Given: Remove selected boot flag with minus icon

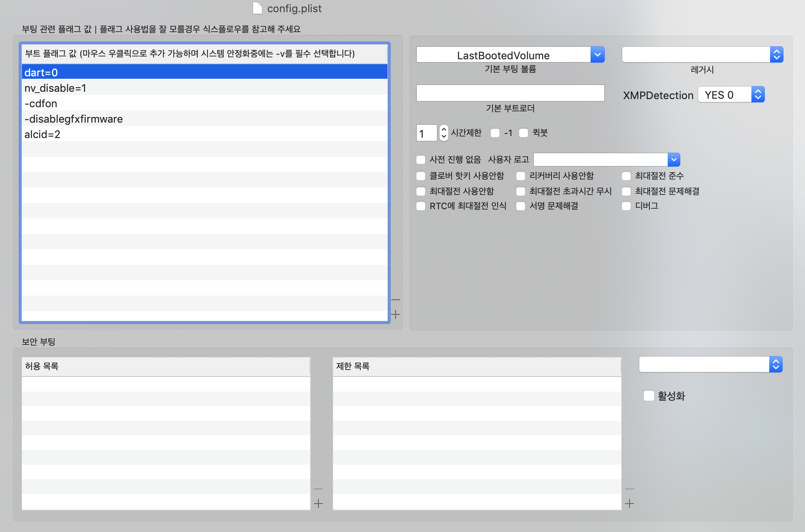Looking at the screenshot, I should (396, 300).
